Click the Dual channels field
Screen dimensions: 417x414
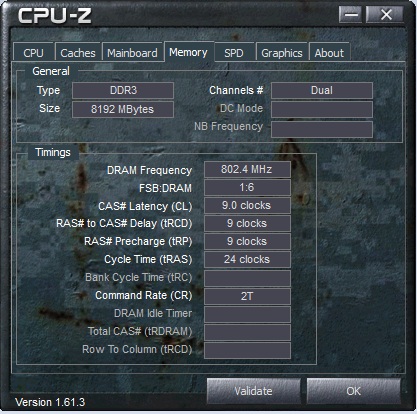[x=322, y=90]
